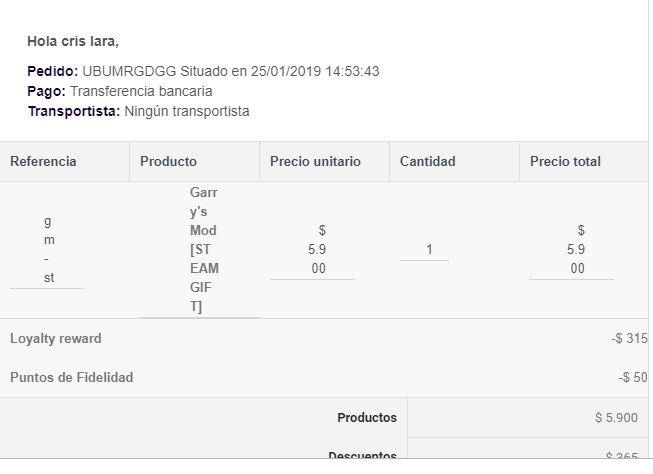Image resolution: width=653 pixels, height=474 pixels.
Task: Click the gm-st reference cell
Action: coord(49,250)
